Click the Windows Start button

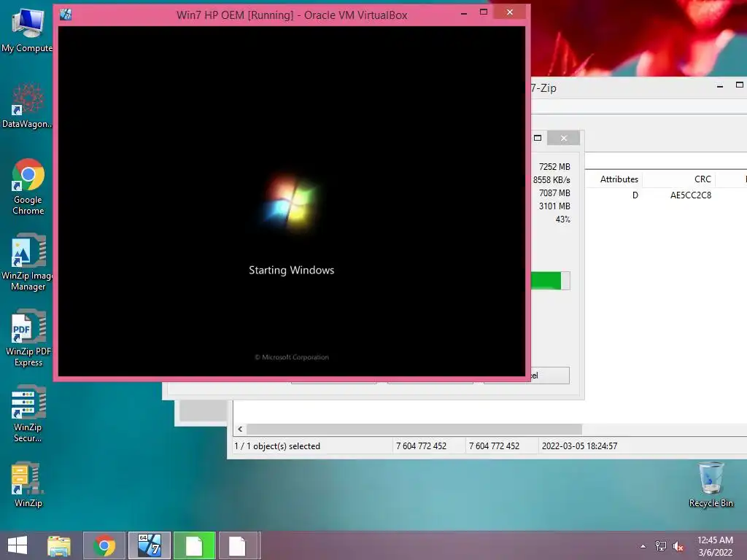tap(18, 545)
